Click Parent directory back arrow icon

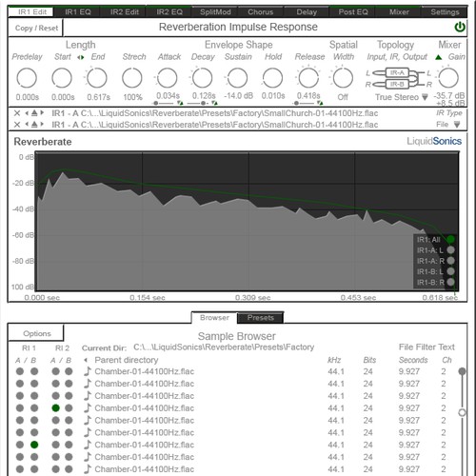pos(86,360)
